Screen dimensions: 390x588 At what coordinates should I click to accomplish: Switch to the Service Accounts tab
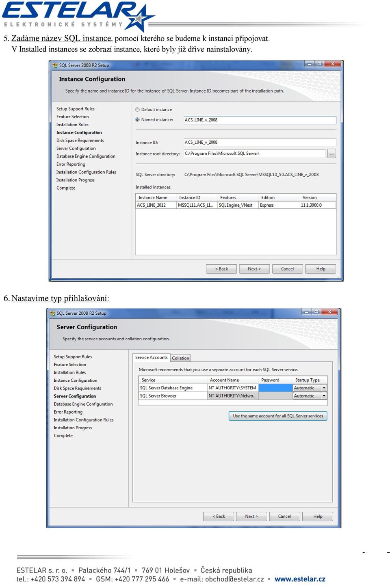151,357
